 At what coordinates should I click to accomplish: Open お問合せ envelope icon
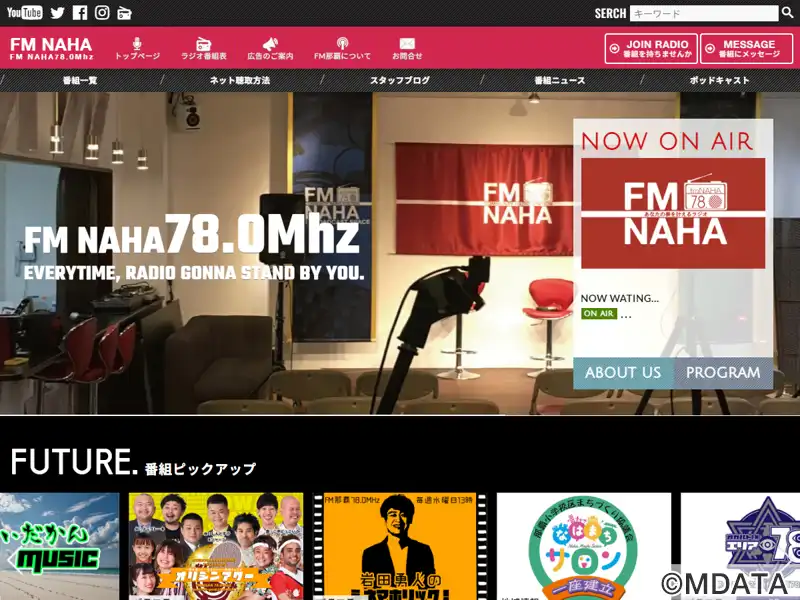[407, 48]
